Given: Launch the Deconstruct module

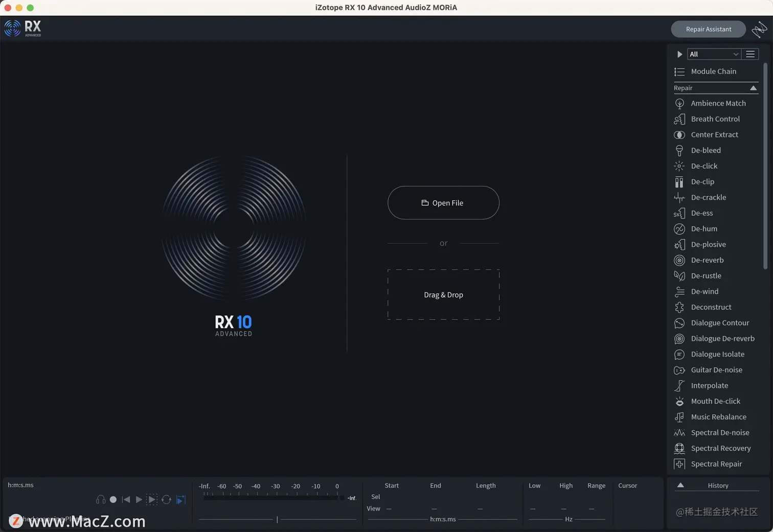Looking at the screenshot, I should pos(703,307).
